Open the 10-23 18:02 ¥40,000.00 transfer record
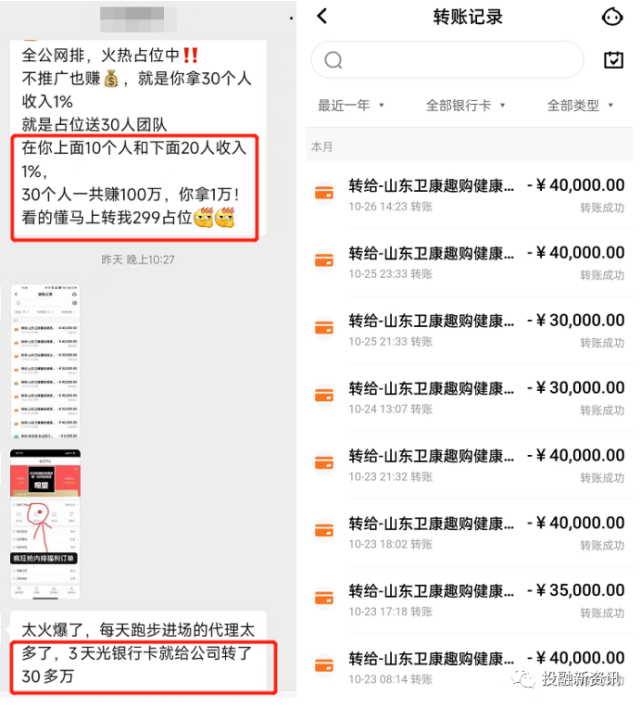The width and height of the screenshot is (641, 707). (469, 533)
